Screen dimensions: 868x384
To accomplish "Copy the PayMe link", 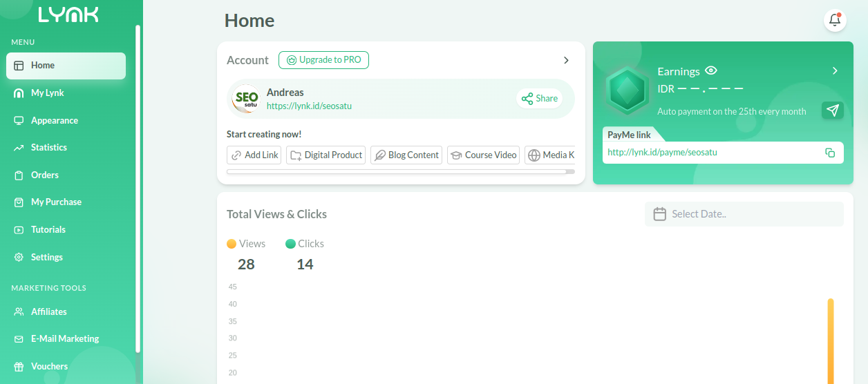I will [x=830, y=153].
